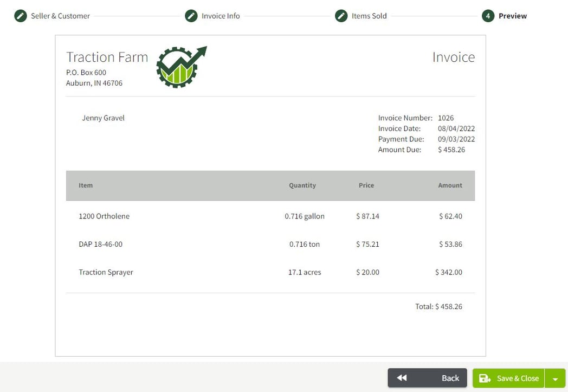
Task: Select the 1200 Ortholene line item
Action: click(x=104, y=216)
